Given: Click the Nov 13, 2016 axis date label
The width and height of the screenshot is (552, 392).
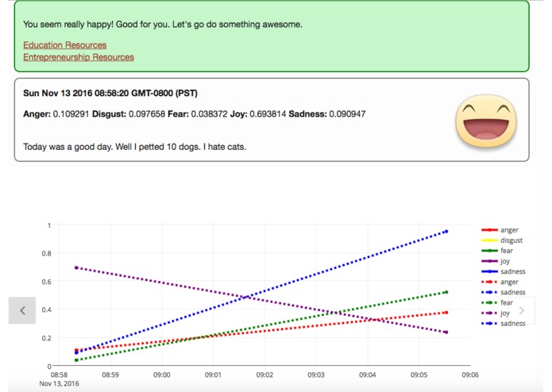Looking at the screenshot, I should [59, 383].
